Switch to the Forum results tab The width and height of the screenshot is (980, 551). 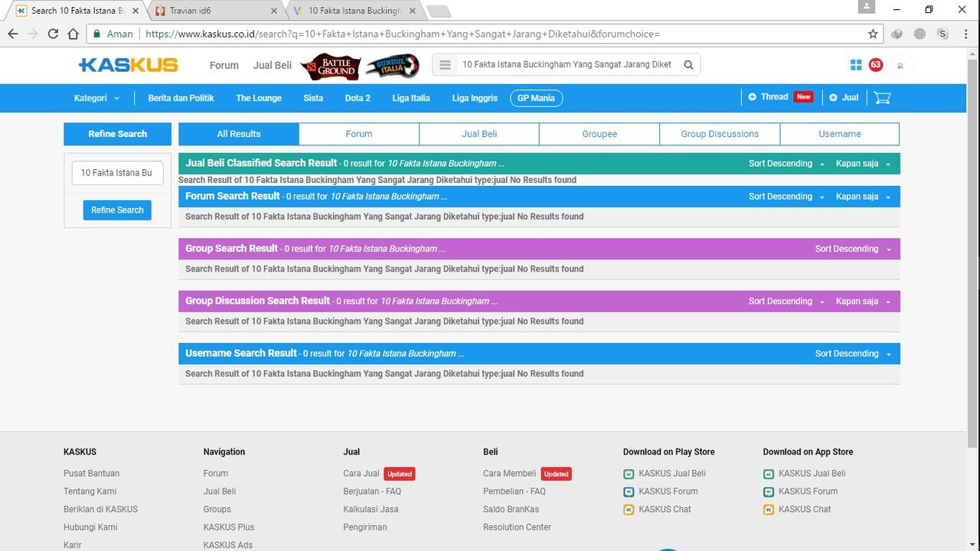coord(359,134)
